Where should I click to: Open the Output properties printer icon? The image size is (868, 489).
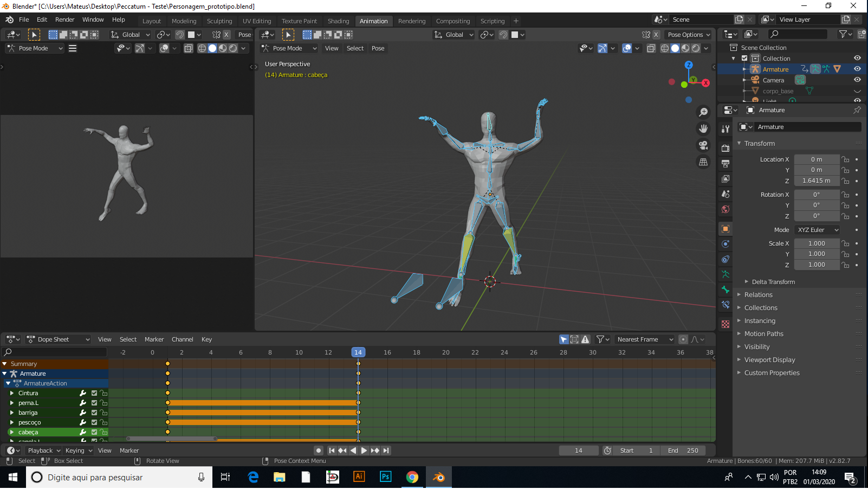726,163
